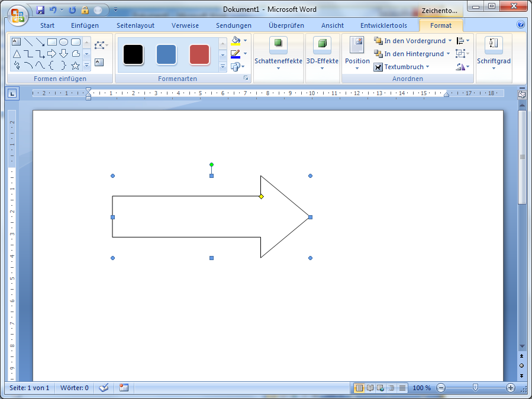Open the Fülleffekt dropdown arrow
532x399 pixels.
click(x=245, y=41)
